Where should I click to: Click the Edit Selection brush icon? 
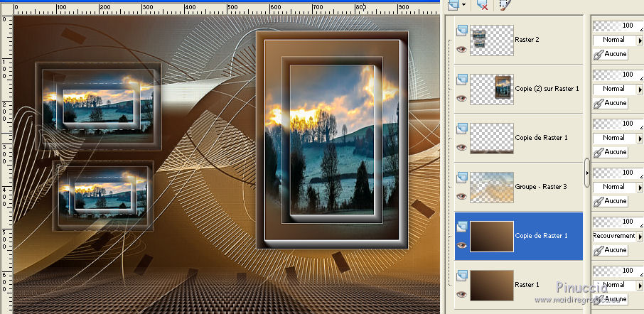[505, 4]
